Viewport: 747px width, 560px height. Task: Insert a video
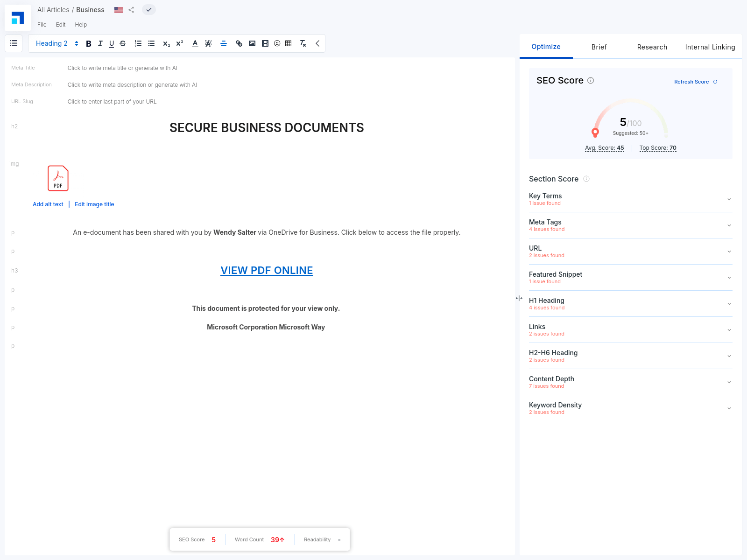[x=265, y=43]
